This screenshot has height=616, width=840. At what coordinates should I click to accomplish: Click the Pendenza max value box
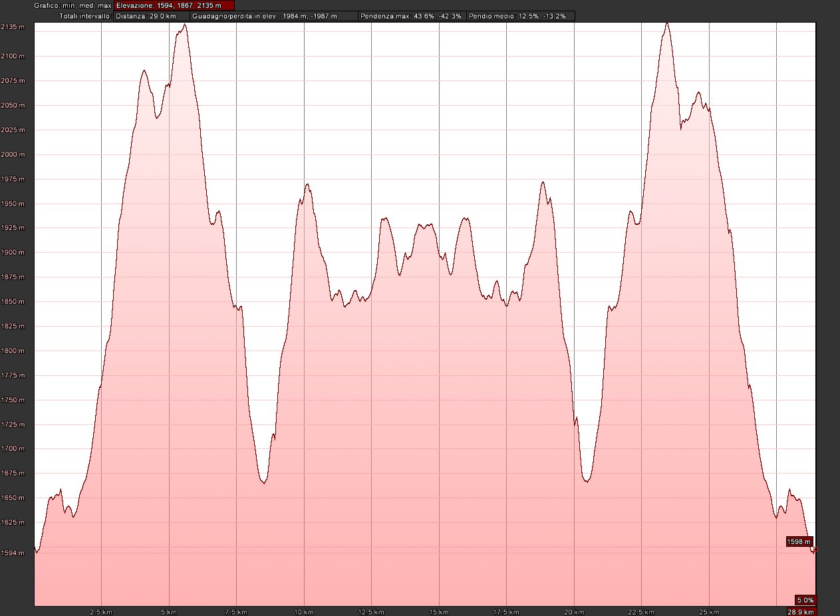coord(411,15)
